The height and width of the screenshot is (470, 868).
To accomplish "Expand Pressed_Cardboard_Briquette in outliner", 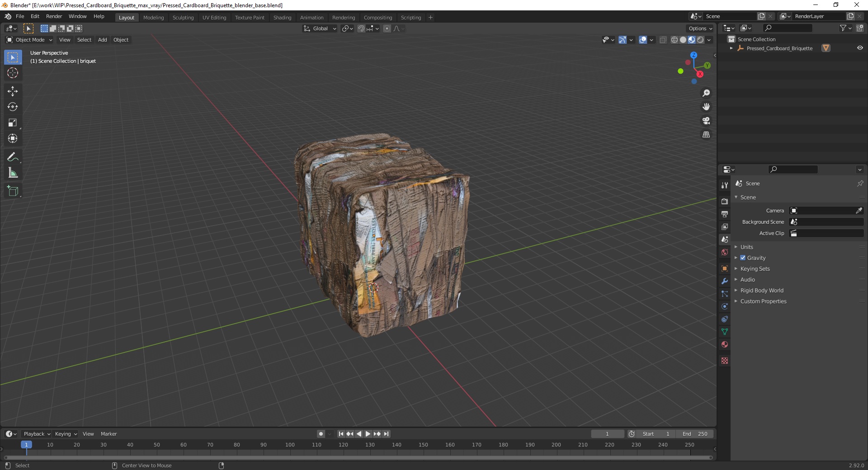I will point(731,48).
